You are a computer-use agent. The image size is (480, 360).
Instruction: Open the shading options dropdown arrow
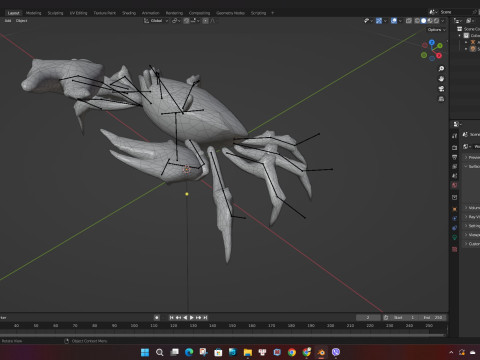[443, 21]
